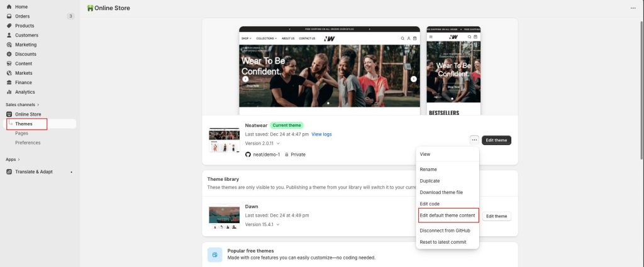Click Edit theme button for Dawn
This screenshot has width=644, height=267.
tap(496, 216)
